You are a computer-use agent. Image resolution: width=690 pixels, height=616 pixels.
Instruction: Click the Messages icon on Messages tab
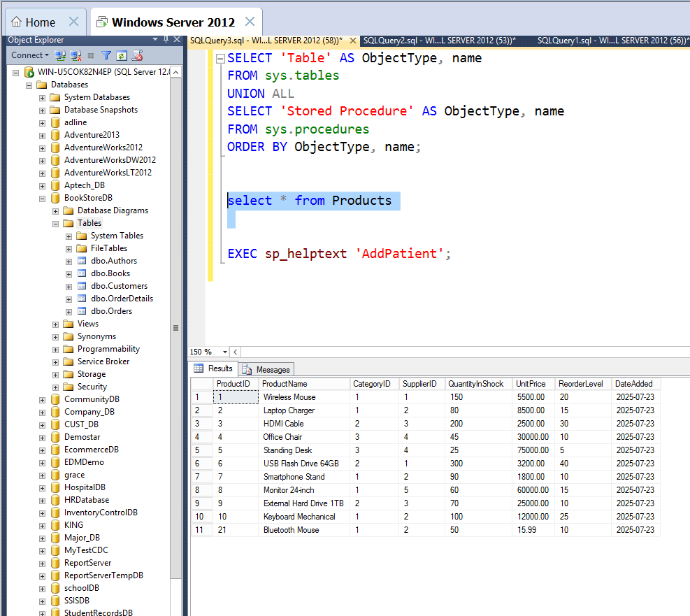click(246, 368)
